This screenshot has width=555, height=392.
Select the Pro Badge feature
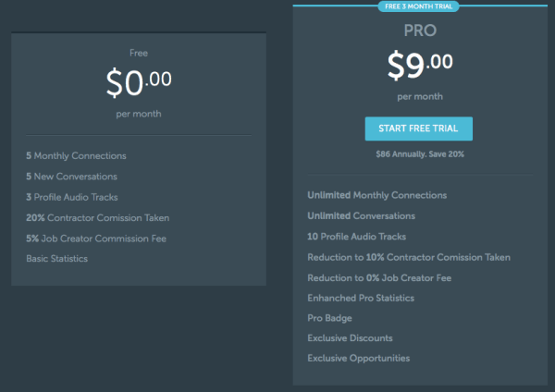(x=328, y=318)
